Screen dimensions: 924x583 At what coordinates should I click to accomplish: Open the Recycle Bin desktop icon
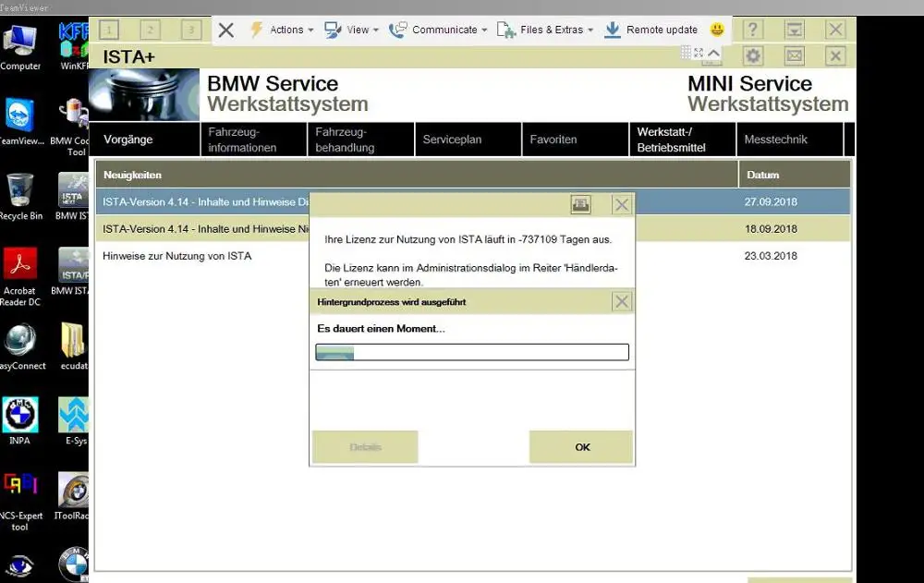pos(20,196)
